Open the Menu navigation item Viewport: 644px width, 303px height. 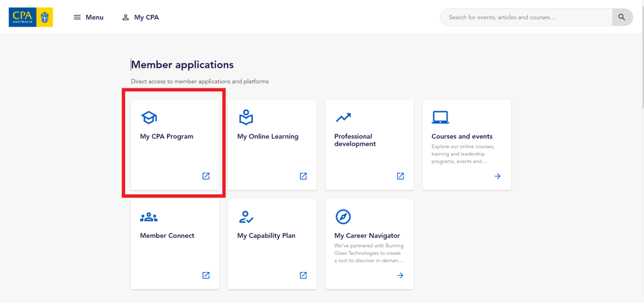pos(88,17)
